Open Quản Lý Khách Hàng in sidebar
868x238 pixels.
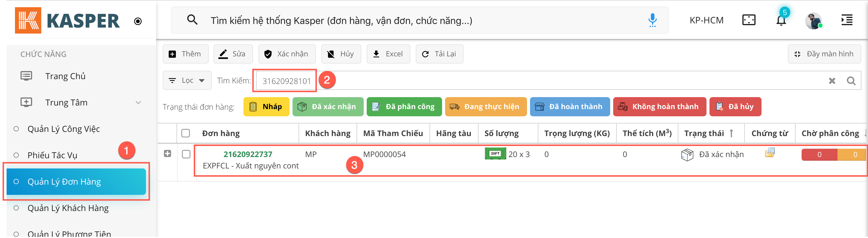point(68,208)
